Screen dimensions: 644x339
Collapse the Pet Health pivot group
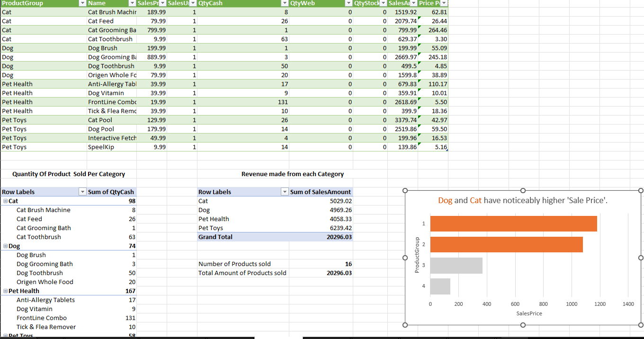[x=4, y=291]
